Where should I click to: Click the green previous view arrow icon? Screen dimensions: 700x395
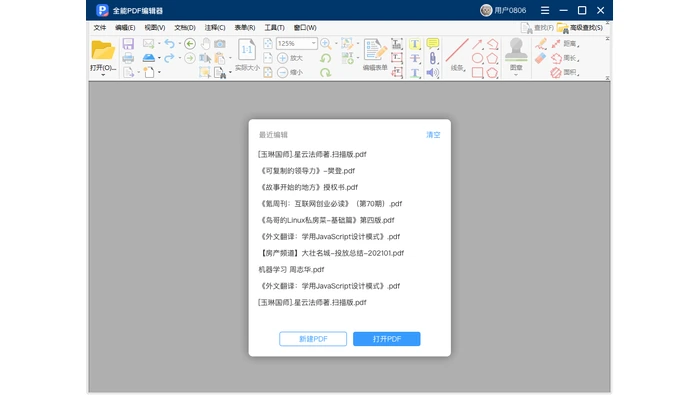pos(190,43)
